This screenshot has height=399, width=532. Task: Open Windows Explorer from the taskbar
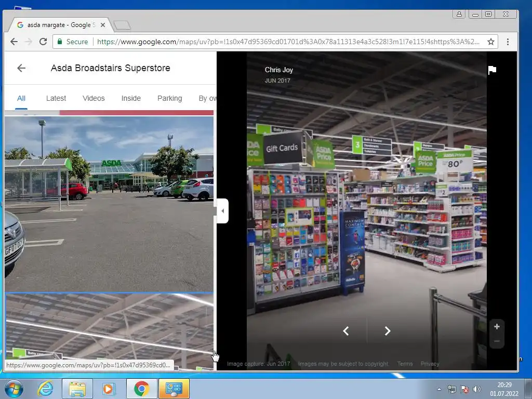(x=77, y=389)
